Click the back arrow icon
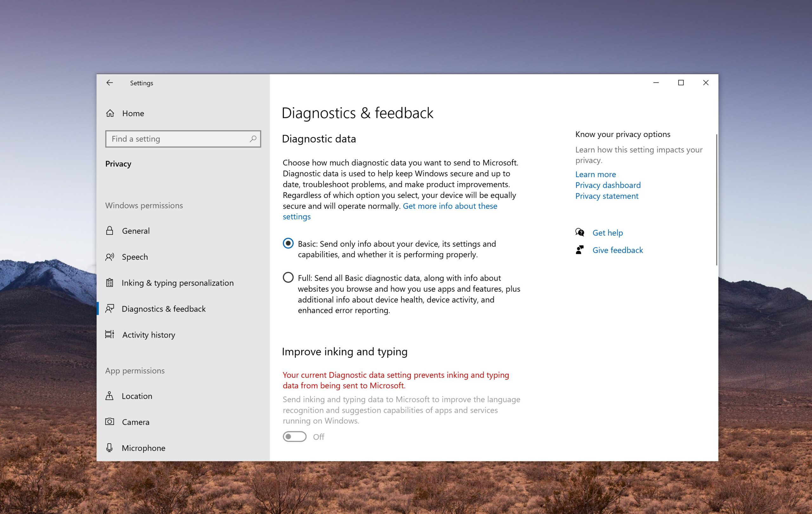This screenshot has height=514, width=812. point(110,82)
